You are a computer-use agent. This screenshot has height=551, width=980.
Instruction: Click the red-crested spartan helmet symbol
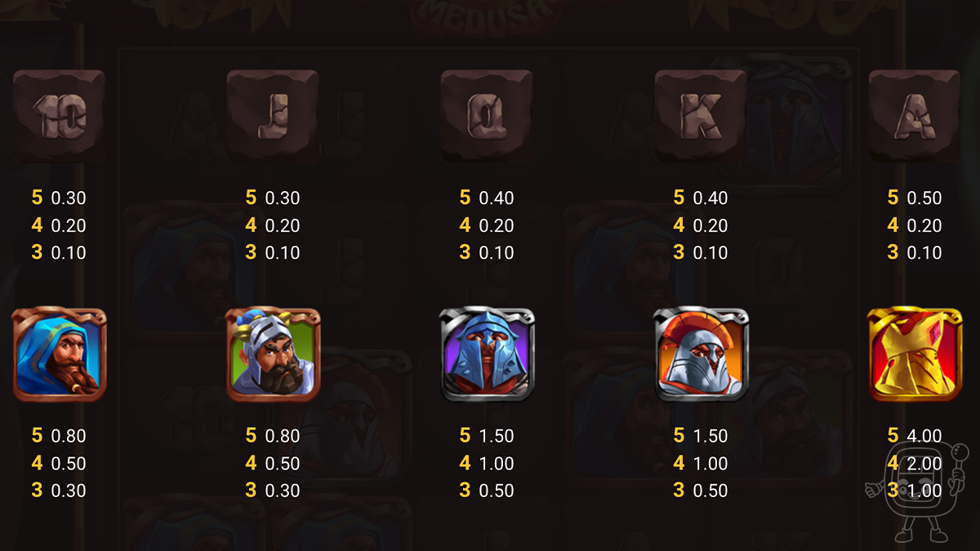click(x=701, y=354)
